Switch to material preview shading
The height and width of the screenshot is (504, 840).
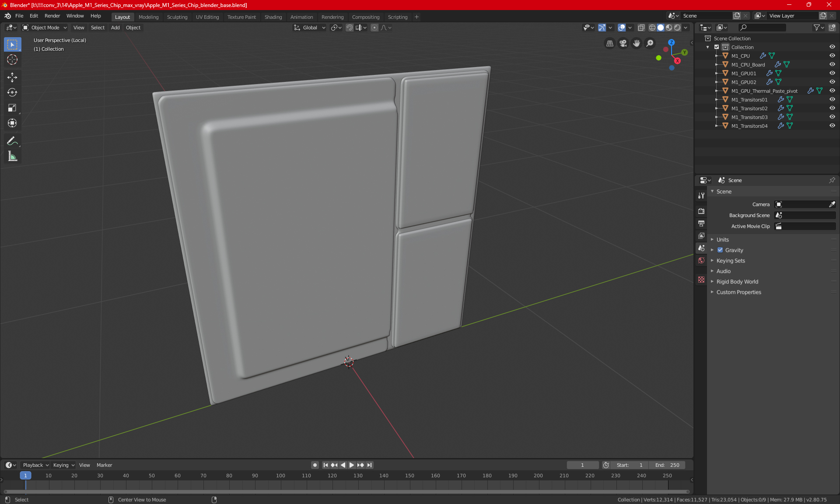(x=669, y=28)
